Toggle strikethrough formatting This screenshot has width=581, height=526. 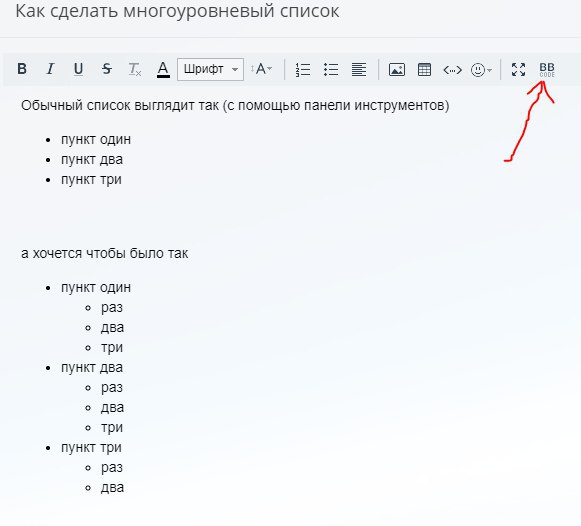pos(107,69)
